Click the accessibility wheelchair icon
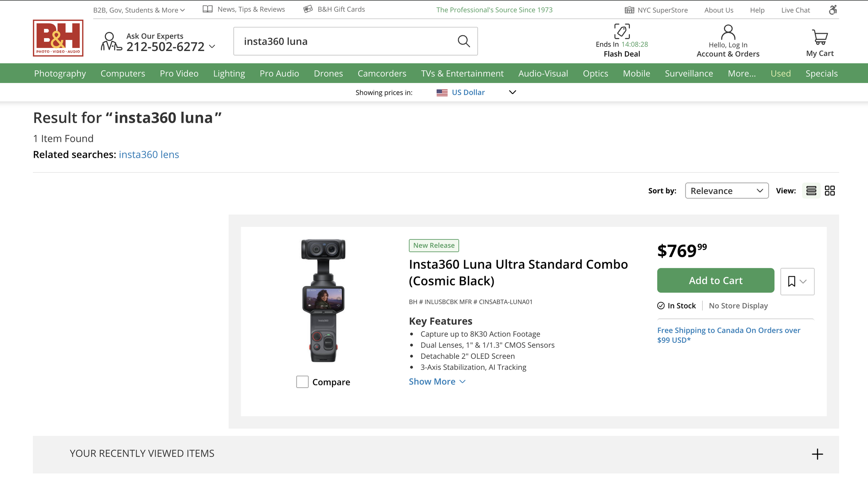The height and width of the screenshot is (502, 868). point(833,10)
